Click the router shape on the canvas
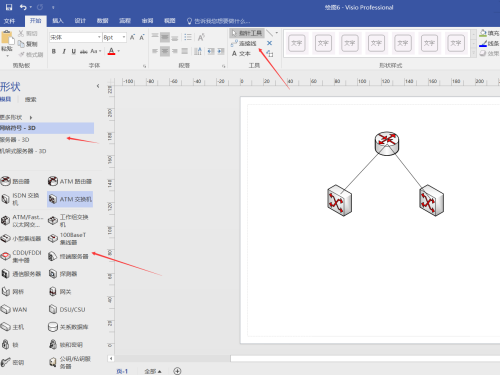The image size is (500, 375). [387, 143]
